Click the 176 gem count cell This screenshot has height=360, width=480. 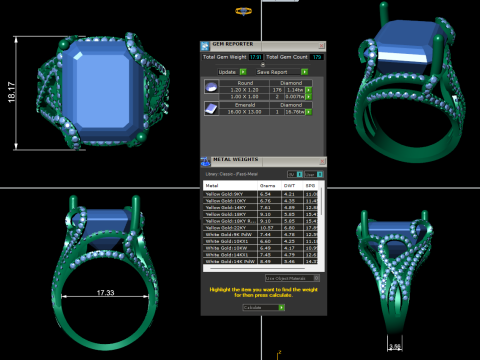click(x=277, y=90)
